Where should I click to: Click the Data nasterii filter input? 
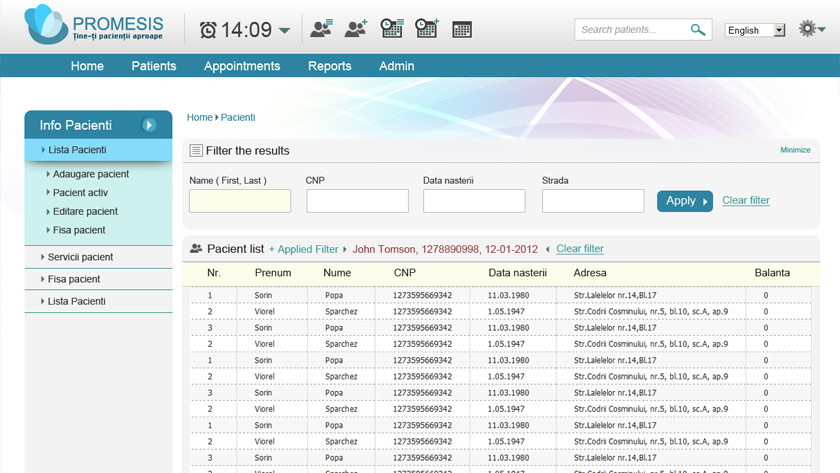pos(474,201)
